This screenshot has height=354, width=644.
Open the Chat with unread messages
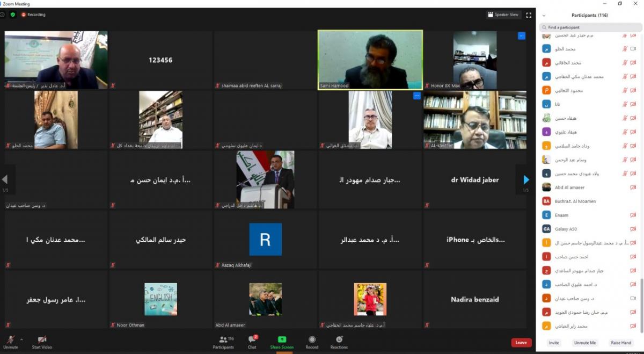click(252, 341)
